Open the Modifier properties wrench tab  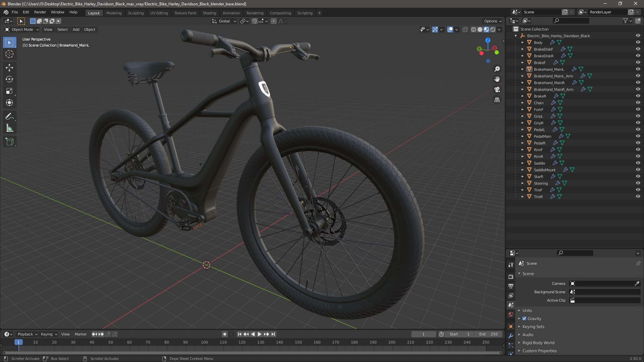point(511,336)
